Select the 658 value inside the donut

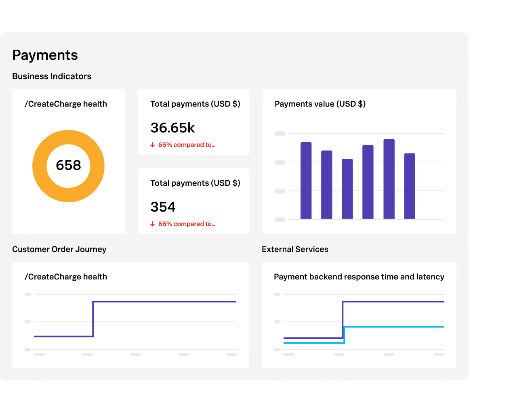coord(68,166)
